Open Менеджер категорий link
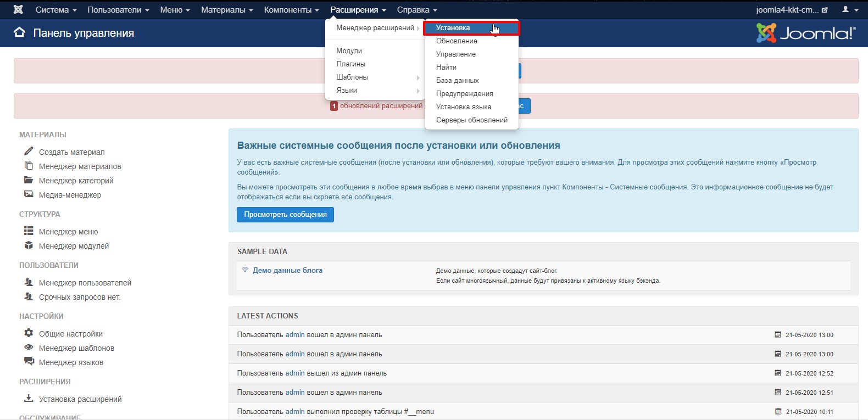This screenshot has width=868, height=420. point(76,181)
